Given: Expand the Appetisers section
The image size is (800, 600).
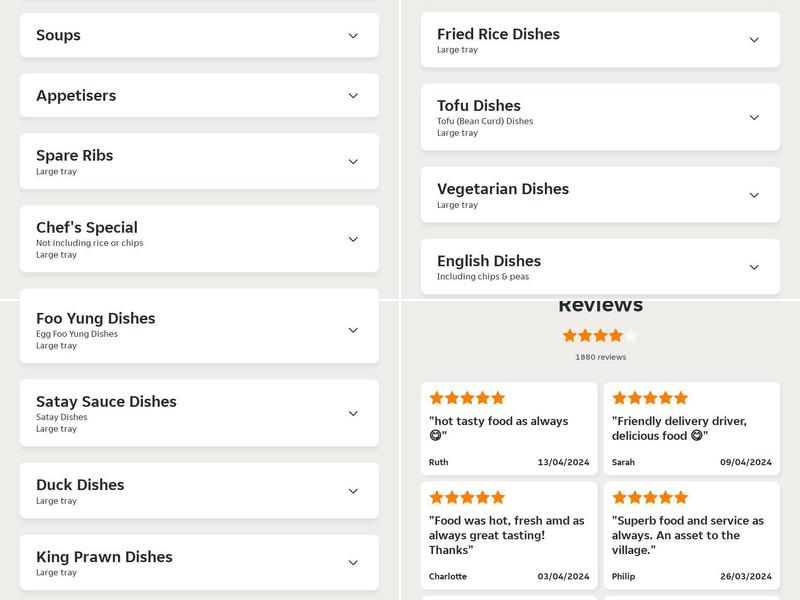Looking at the screenshot, I should point(352,95).
